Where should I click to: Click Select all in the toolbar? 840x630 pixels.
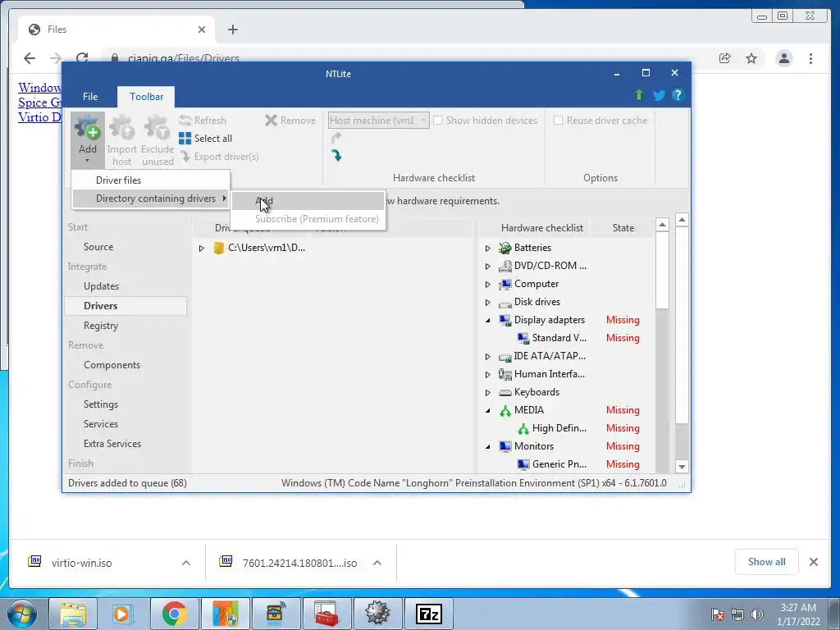206,139
